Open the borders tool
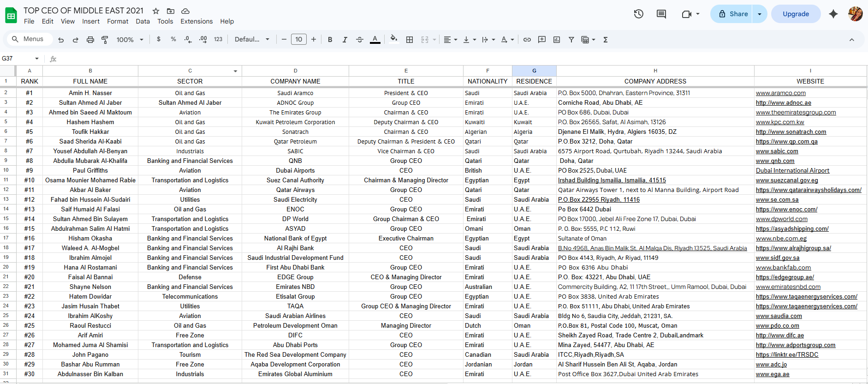The height and width of the screenshot is (384, 868). click(410, 40)
